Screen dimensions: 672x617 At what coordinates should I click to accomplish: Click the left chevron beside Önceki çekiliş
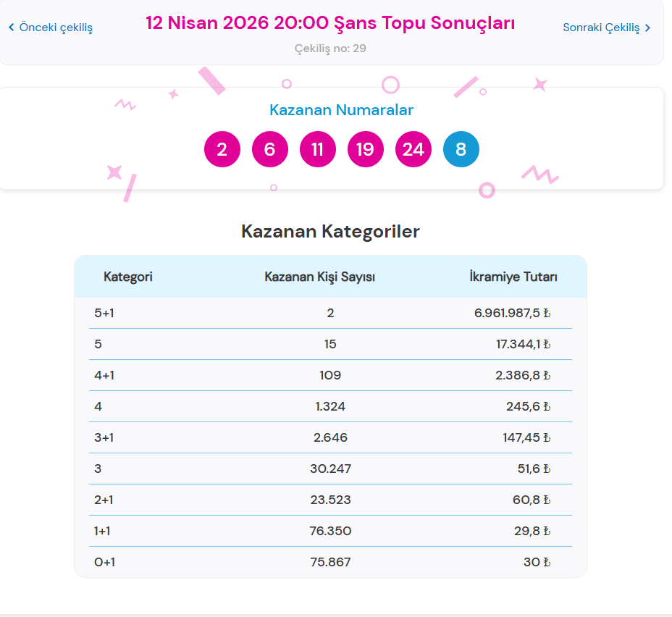point(11,28)
